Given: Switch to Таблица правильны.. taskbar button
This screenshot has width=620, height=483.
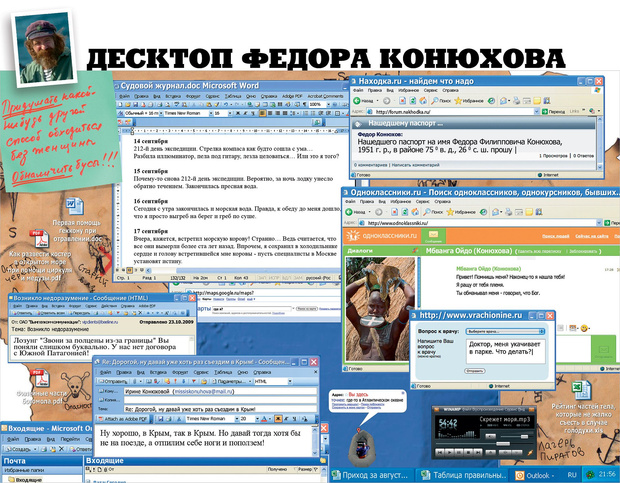Looking at the screenshot, I should [x=463, y=475].
